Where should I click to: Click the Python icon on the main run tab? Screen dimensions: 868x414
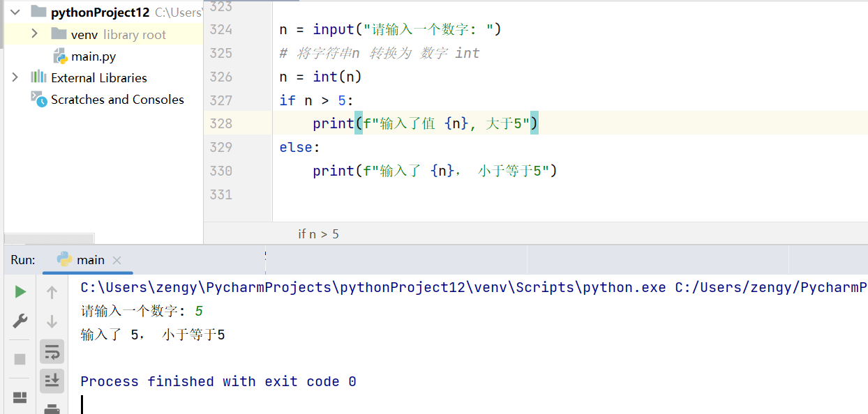point(65,259)
